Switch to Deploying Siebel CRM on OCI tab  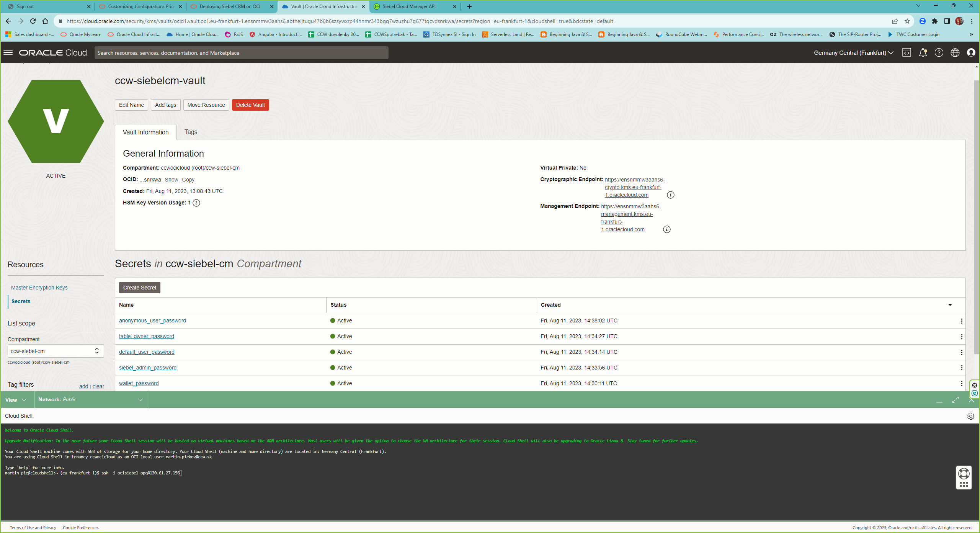pos(232,7)
